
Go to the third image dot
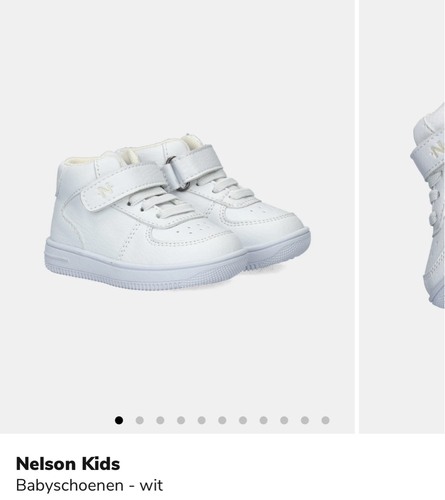(x=160, y=420)
